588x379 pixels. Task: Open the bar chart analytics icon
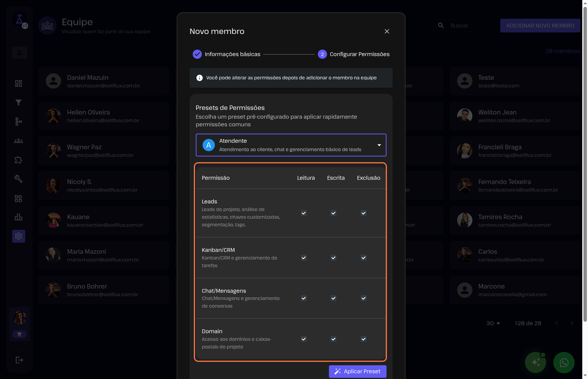point(18,217)
